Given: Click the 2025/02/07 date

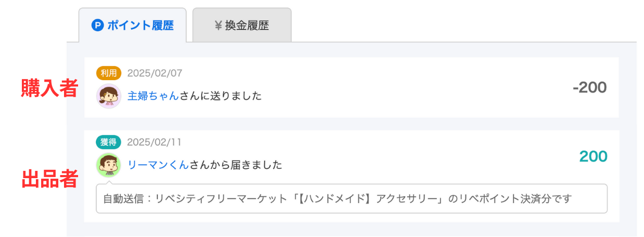Looking at the screenshot, I should [155, 73].
